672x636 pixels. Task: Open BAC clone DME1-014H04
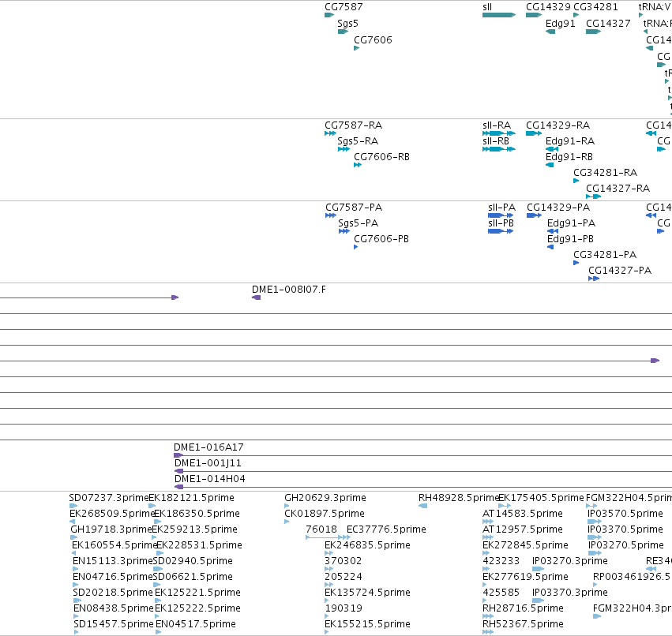tap(209, 479)
